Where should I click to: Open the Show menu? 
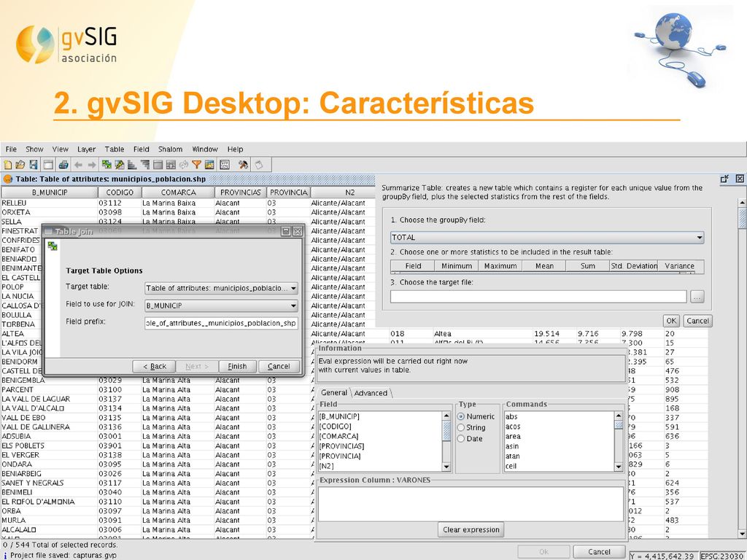click(34, 149)
